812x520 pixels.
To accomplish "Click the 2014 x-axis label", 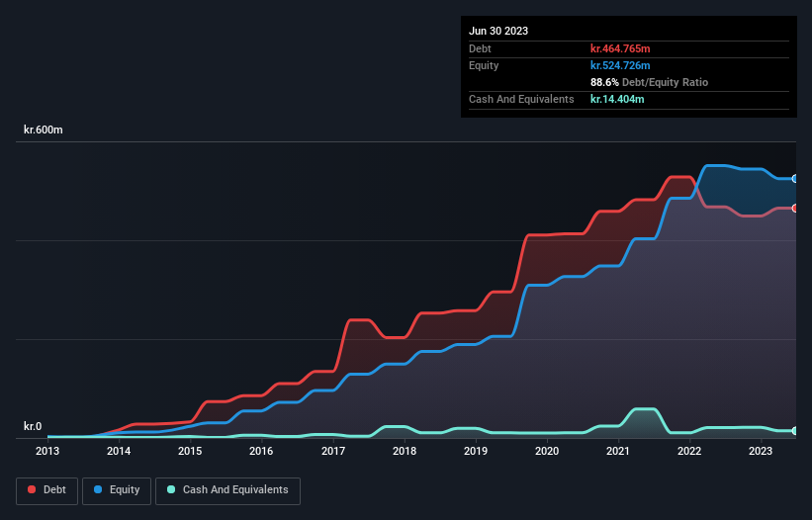I will 119,451.
